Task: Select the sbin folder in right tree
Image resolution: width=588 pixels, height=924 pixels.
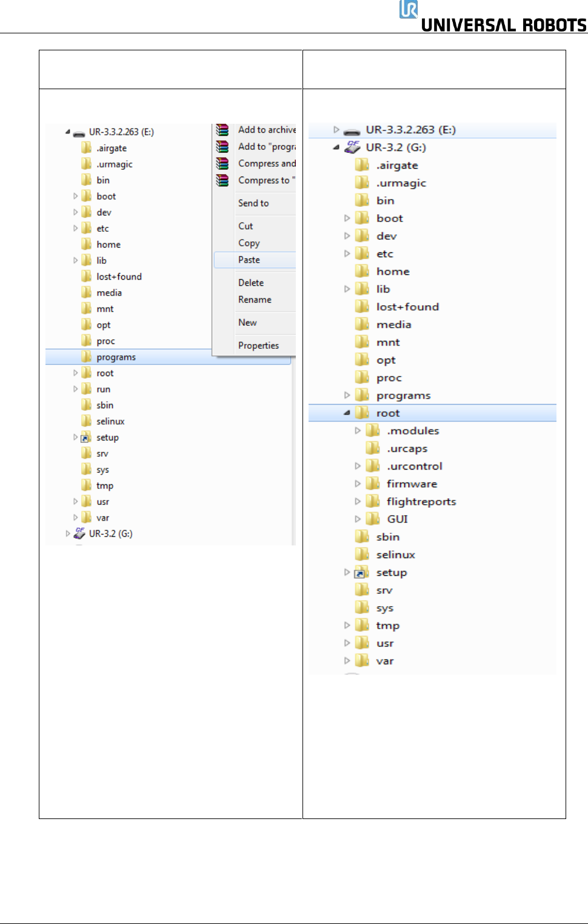Action: point(388,536)
